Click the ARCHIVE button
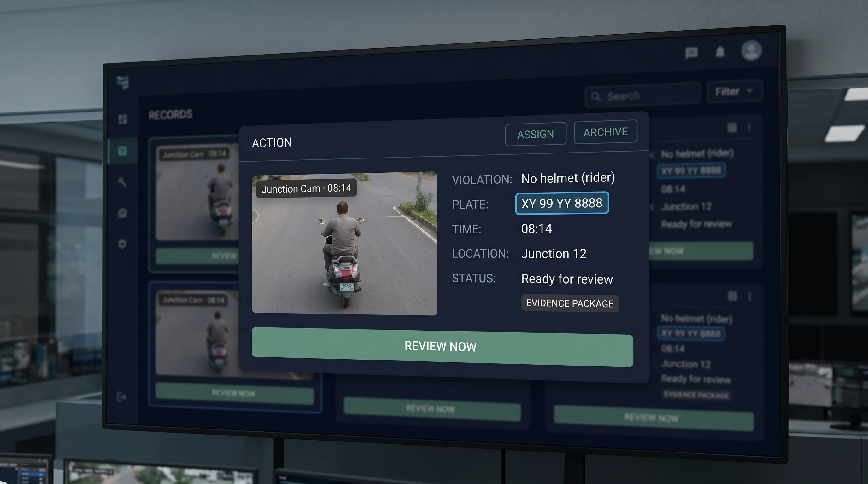This screenshot has width=868, height=484. coord(605,132)
